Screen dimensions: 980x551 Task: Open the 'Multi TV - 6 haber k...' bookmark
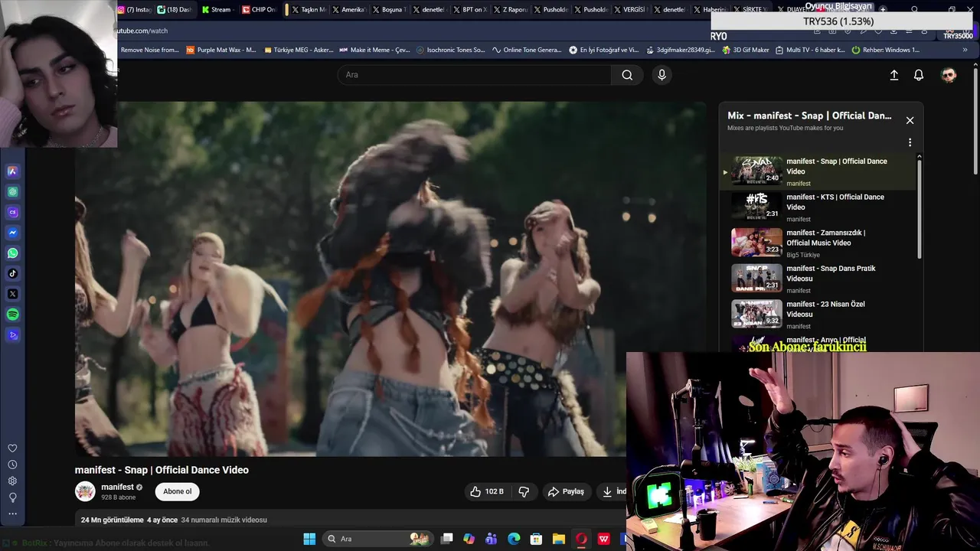810,50
